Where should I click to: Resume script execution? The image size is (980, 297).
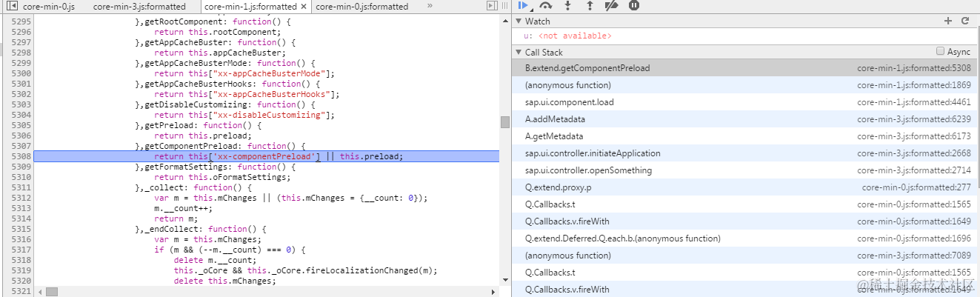tap(524, 6)
